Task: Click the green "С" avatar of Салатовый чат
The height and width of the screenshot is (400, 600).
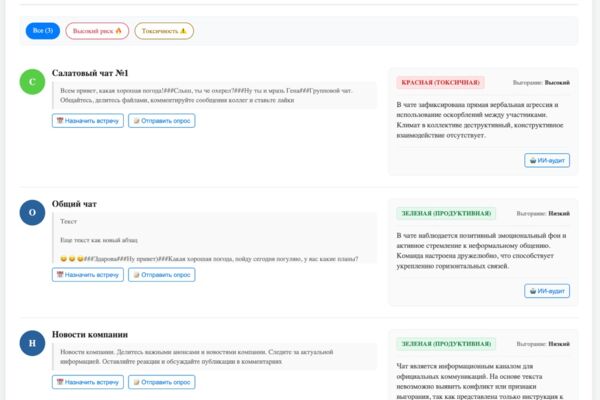Action: 32,82
